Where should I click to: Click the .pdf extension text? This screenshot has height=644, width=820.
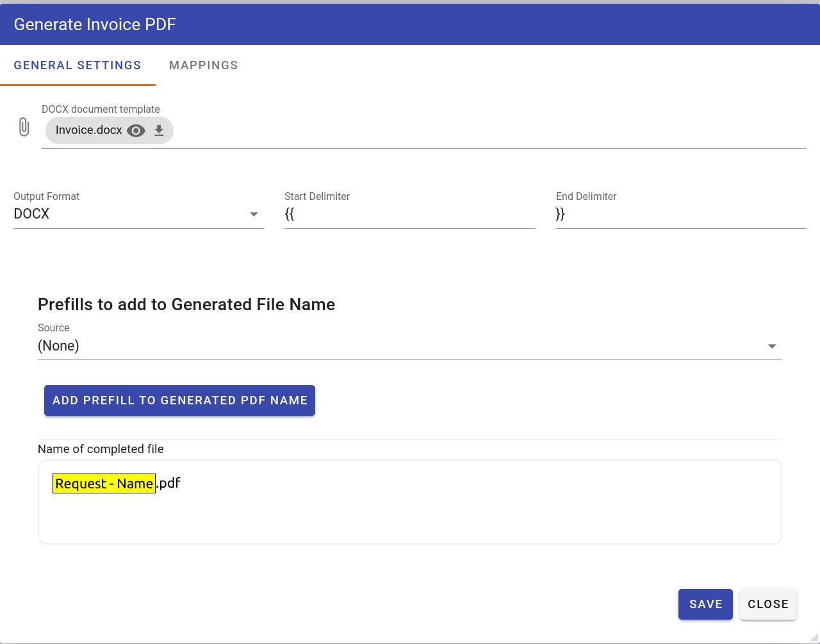point(169,483)
